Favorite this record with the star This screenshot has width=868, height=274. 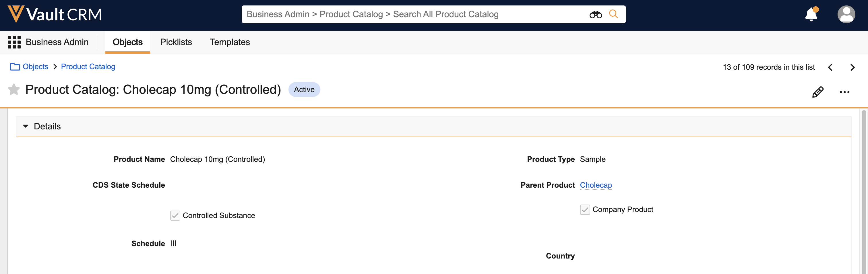14,90
